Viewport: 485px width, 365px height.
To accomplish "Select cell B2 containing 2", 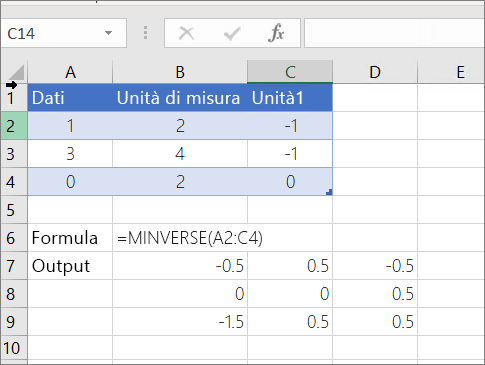I will [x=180, y=126].
